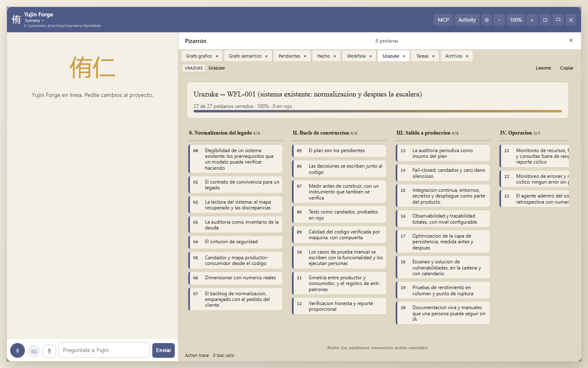Toggle the speaker audio icon
Screen dimensions: 588x368
click(34, 351)
